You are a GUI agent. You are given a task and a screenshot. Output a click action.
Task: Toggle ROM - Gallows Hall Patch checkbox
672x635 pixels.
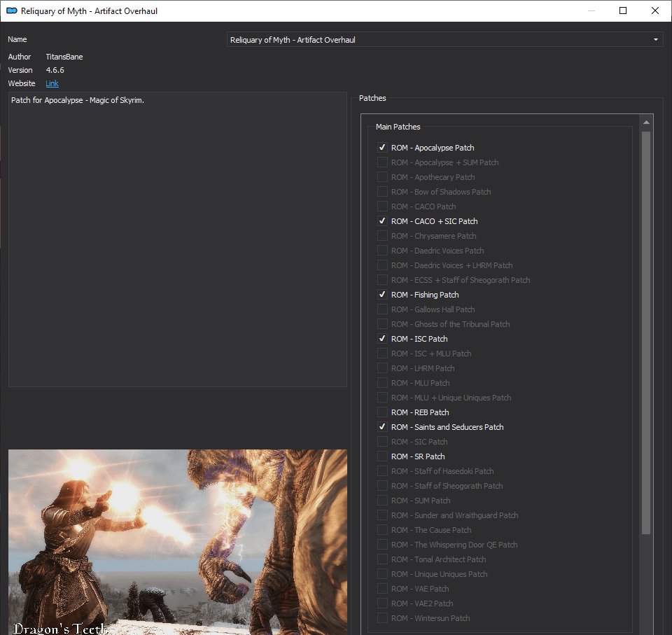[x=382, y=309]
